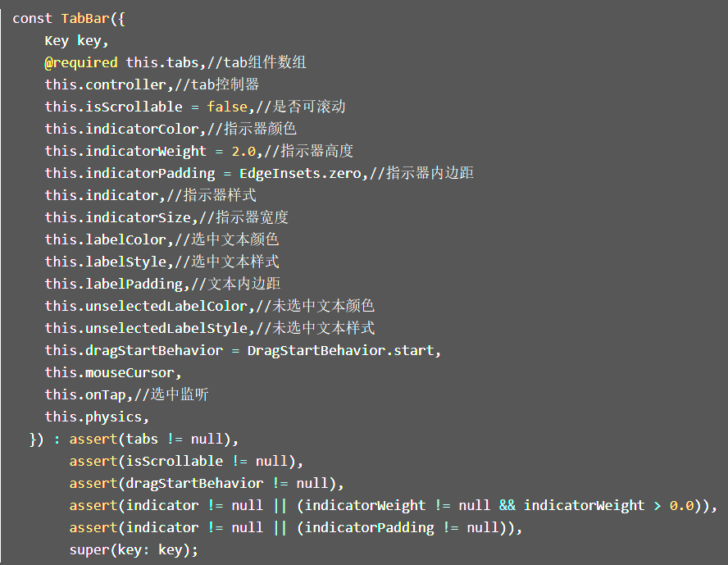
Task: Click this.controller parameter
Action: pos(106,84)
